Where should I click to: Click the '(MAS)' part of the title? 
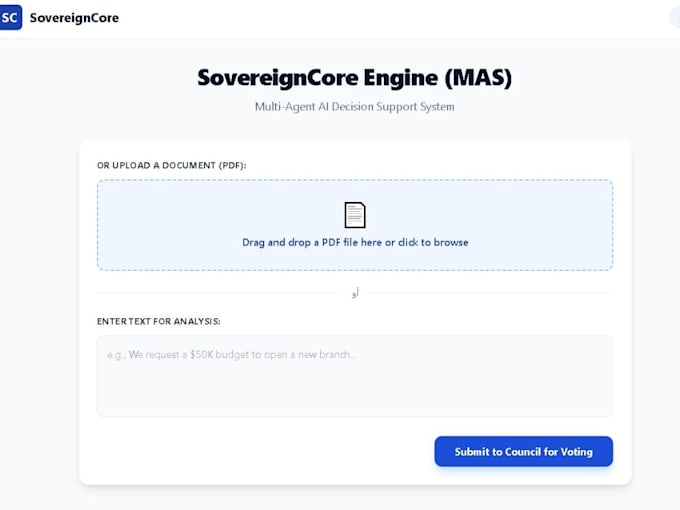tap(478, 78)
